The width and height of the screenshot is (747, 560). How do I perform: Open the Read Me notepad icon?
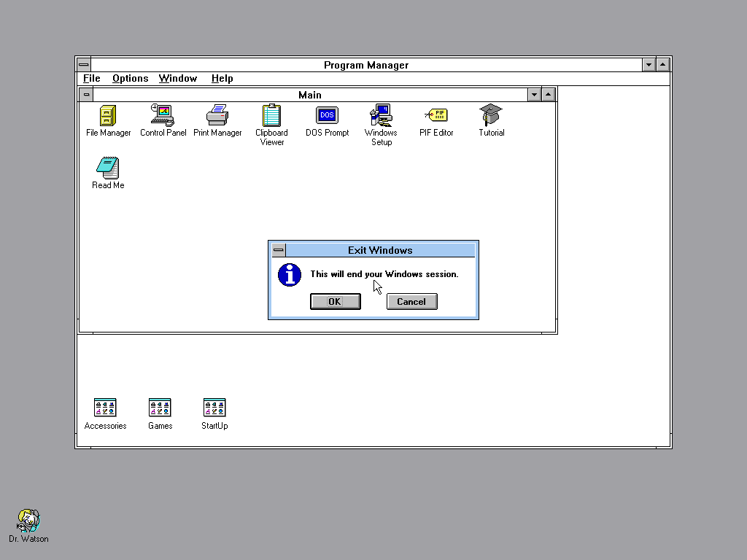coord(108,168)
